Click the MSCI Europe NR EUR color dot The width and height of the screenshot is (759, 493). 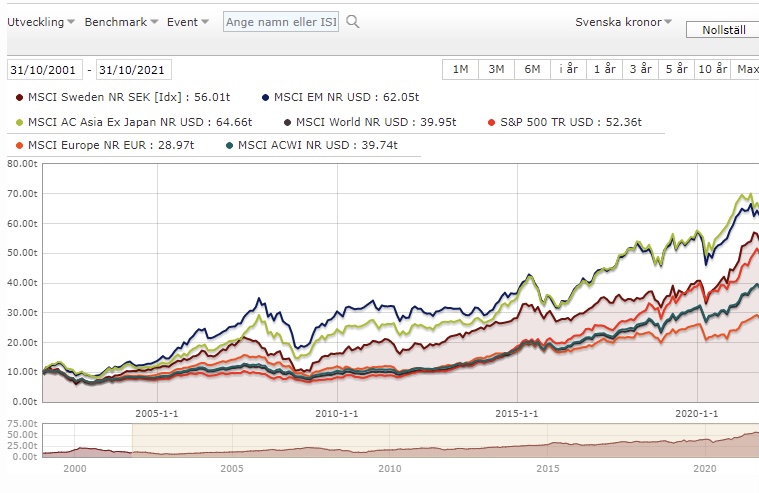click(x=19, y=145)
